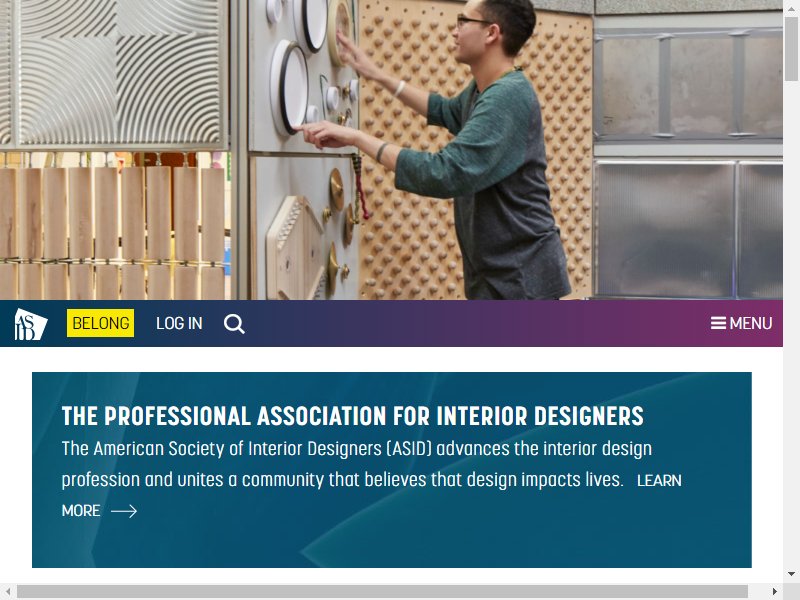The height and width of the screenshot is (600, 800).
Task: Open the search magnifier icon
Action: click(x=234, y=323)
